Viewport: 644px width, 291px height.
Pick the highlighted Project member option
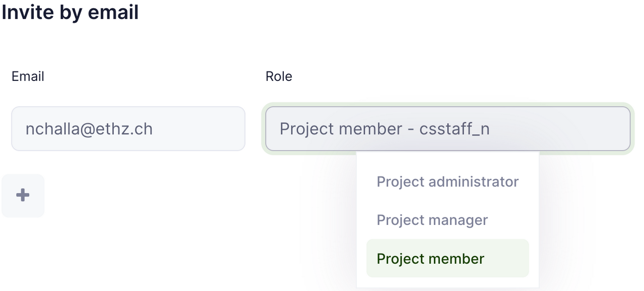pyautogui.click(x=448, y=258)
